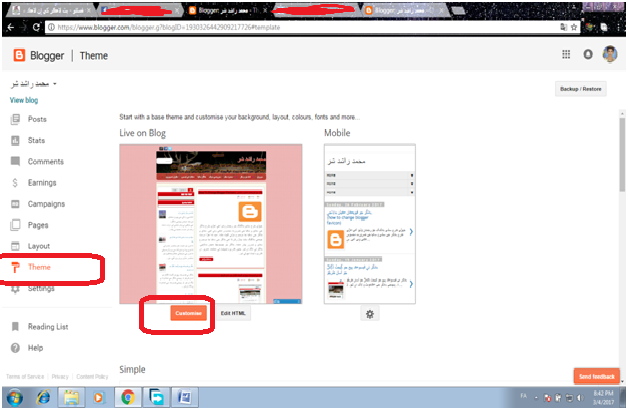Image resolution: width=628 pixels, height=414 pixels.
Task: Open Help in the sidebar
Action: click(35, 348)
